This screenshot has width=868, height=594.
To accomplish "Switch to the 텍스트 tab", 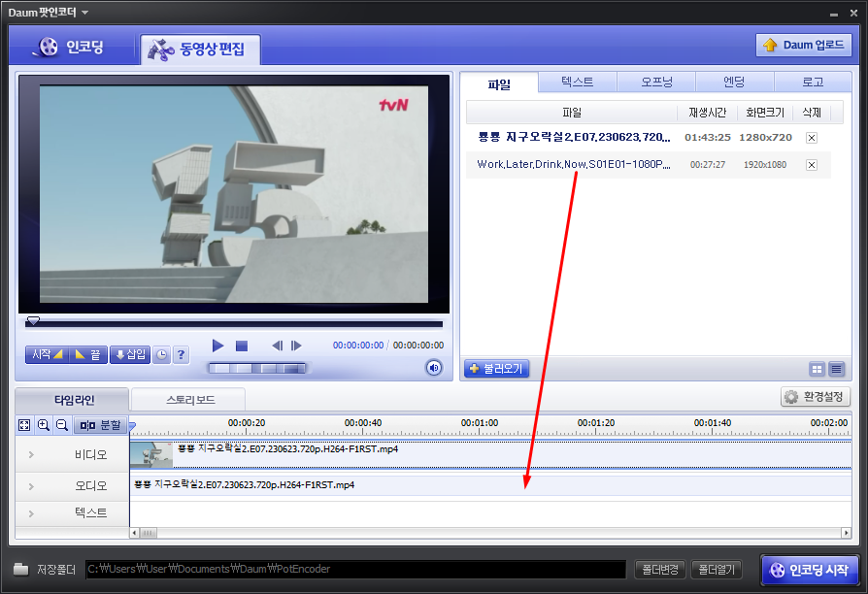I will coord(578,82).
